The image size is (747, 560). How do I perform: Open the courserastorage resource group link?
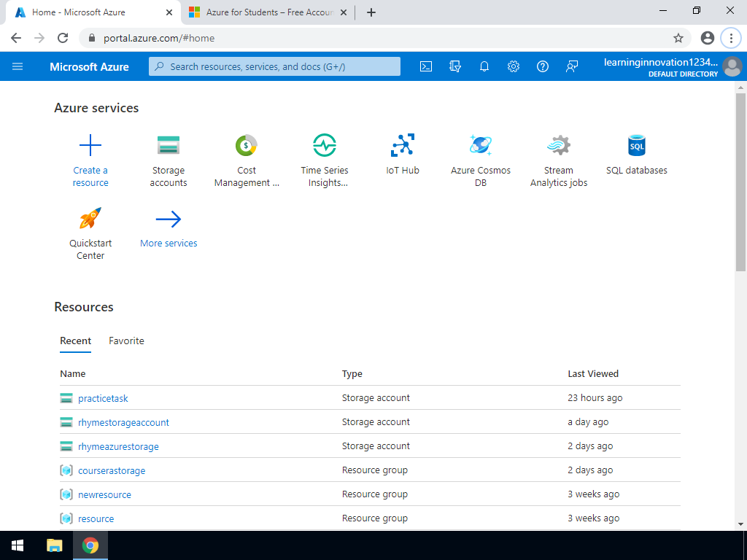click(x=112, y=470)
